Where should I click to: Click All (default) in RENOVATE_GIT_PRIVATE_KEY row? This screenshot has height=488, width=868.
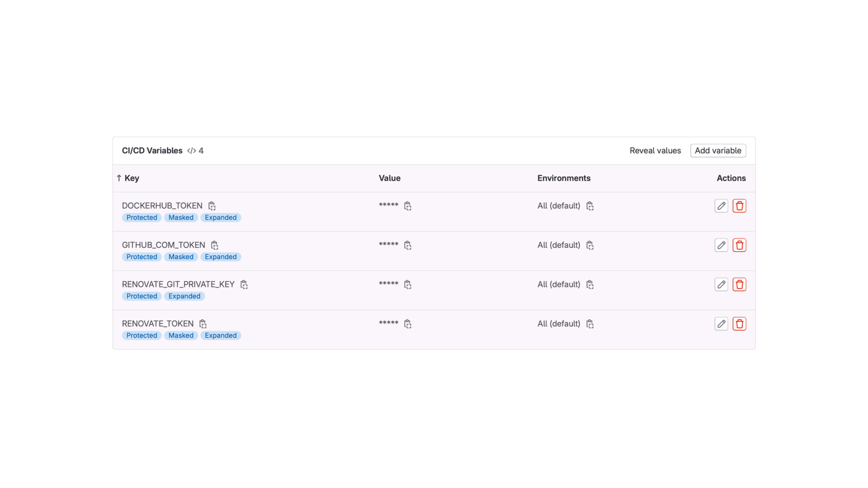point(559,284)
